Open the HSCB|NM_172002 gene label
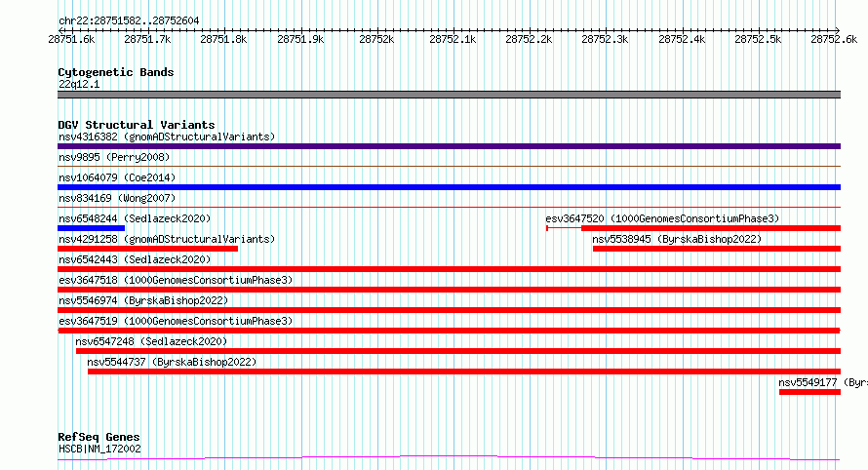This screenshot has width=868, height=470. coord(99,449)
